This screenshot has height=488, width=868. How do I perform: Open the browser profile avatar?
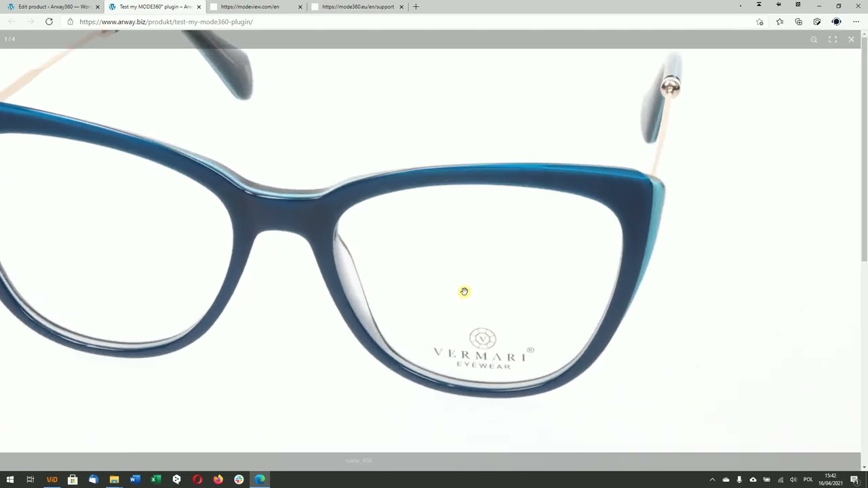(x=836, y=22)
